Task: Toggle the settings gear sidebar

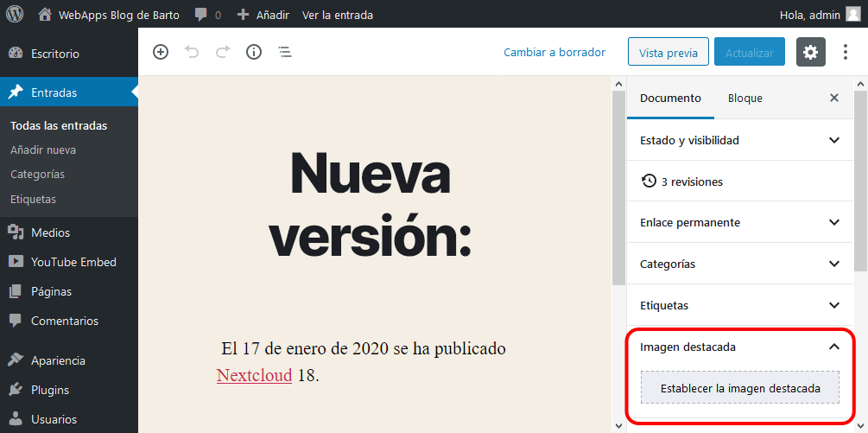Action: [810, 52]
